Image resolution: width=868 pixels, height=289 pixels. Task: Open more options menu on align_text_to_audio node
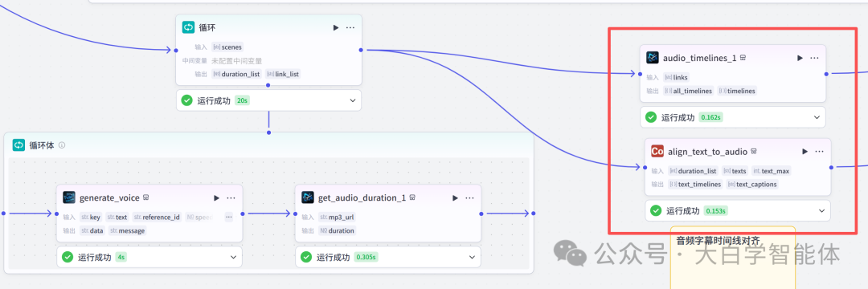pos(819,152)
